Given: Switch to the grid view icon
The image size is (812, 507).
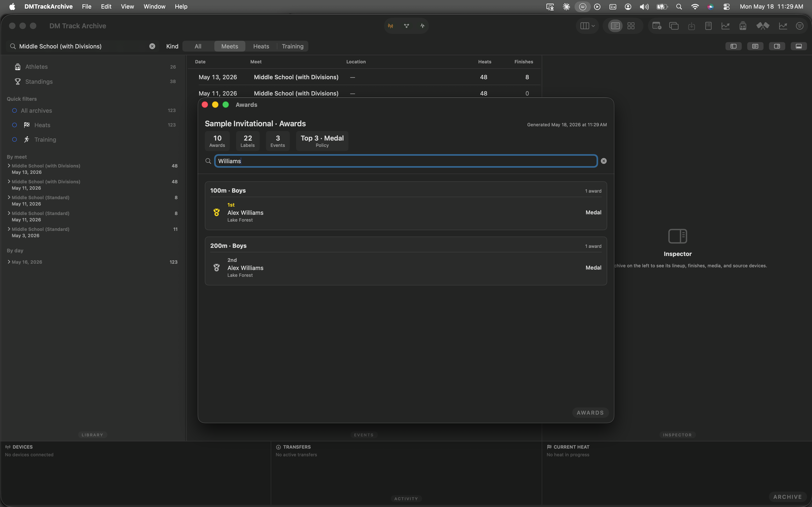Looking at the screenshot, I should pyautogui.click(x=631, y=26).
